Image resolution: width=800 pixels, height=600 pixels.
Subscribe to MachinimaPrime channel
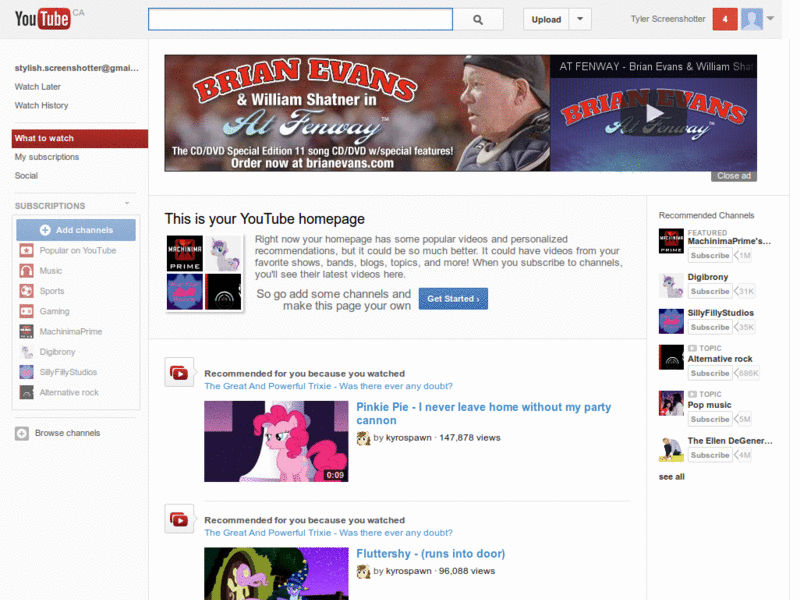click(710, 256)
